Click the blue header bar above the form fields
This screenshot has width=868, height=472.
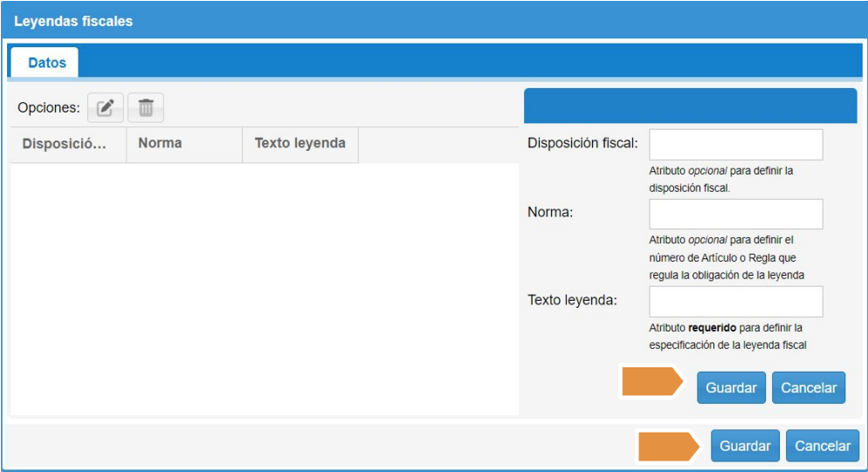[x=690, y=106]
